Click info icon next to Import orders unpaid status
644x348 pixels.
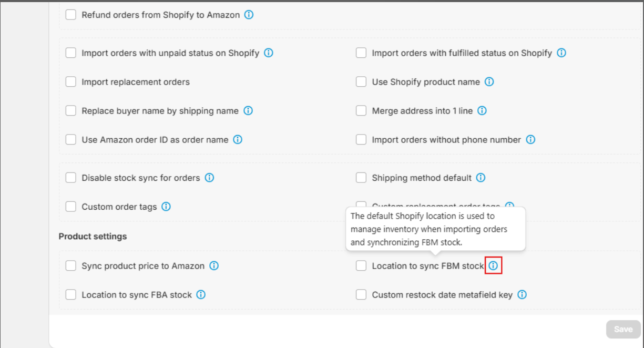click(269, 53)
